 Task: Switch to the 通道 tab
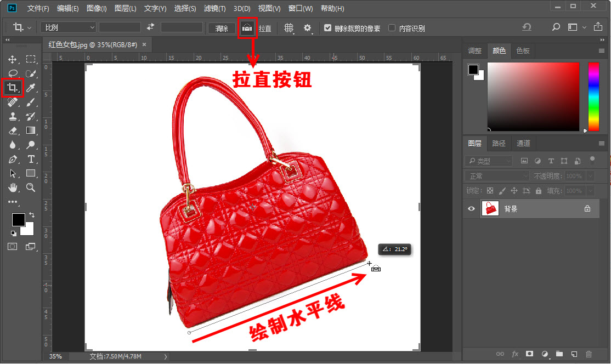[x=523, y=143]
